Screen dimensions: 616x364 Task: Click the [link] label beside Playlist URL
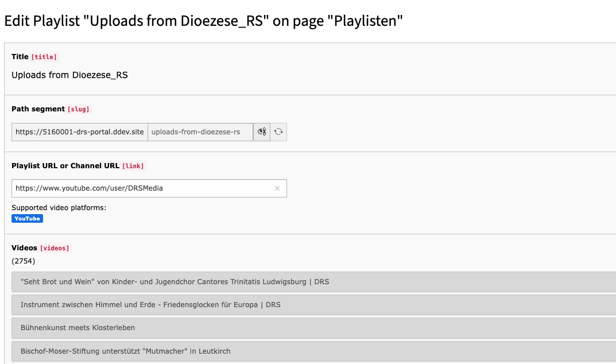tap(132, 166)
